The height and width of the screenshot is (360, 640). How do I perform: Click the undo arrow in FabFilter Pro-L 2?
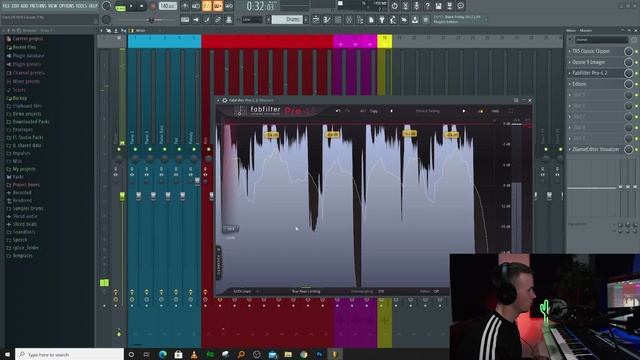pyautogui.click(x=338, y=111)
